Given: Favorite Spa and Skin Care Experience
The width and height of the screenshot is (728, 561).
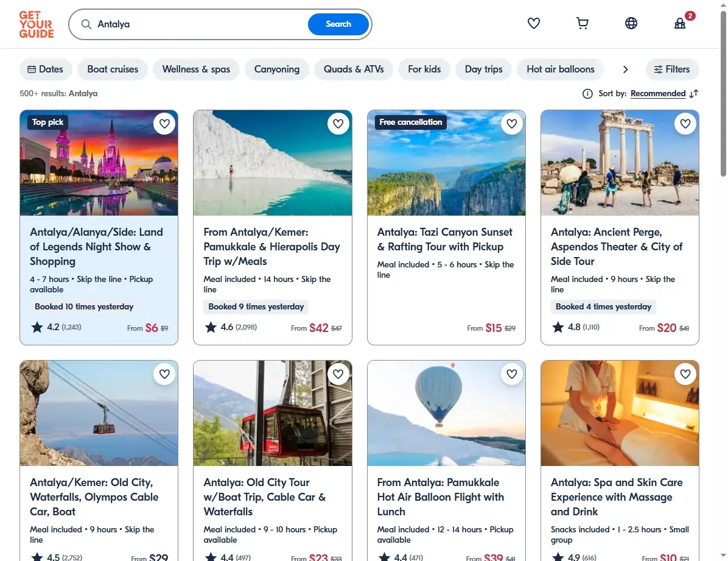Looking at the screenshot, I should [x=685, y=373].
